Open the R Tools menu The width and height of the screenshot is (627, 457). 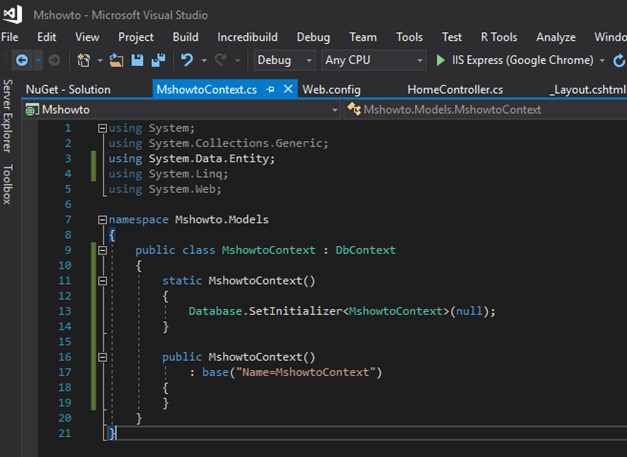coord(499,37)
